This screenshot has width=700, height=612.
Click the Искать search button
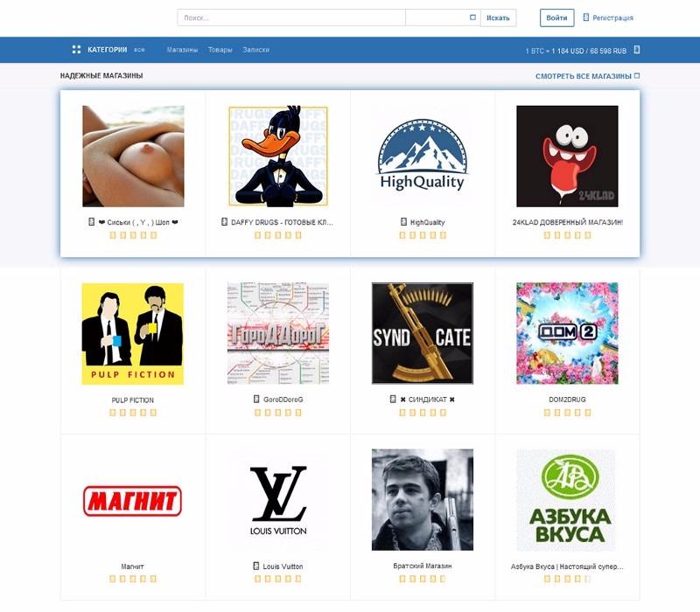(498, 17)
